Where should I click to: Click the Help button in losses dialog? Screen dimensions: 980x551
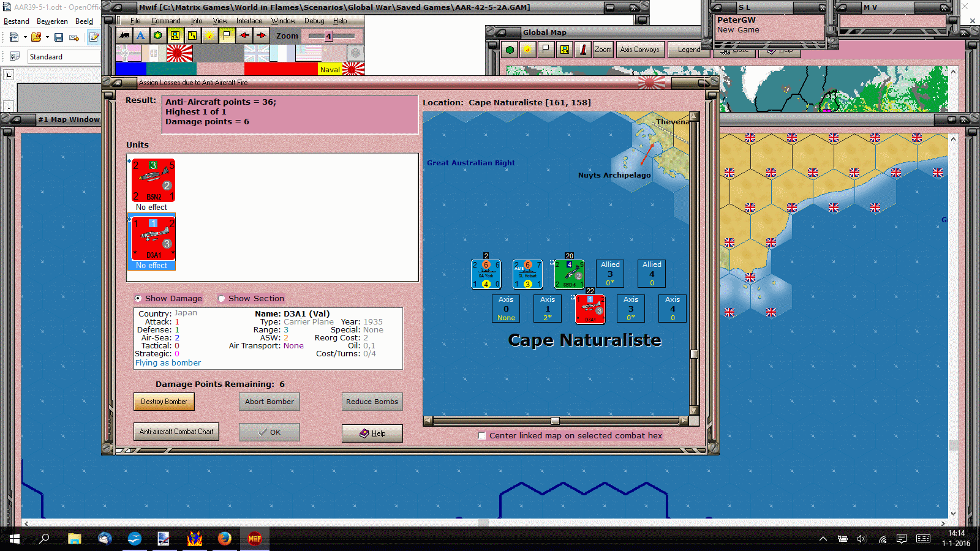point(372,433)
